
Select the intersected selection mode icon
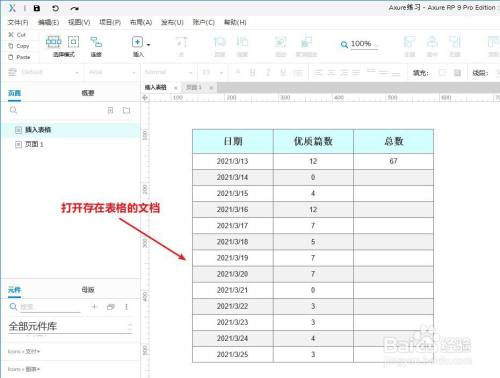point(53,42)
